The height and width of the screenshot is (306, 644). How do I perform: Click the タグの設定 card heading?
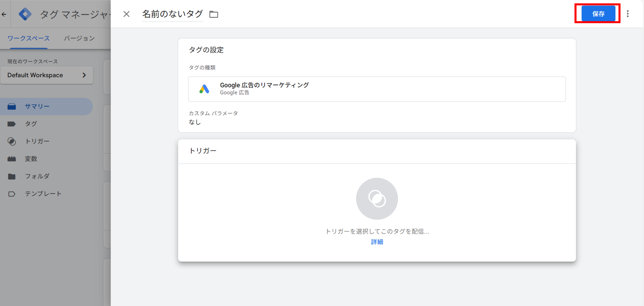pyautogui.click(x=206, y=50)
